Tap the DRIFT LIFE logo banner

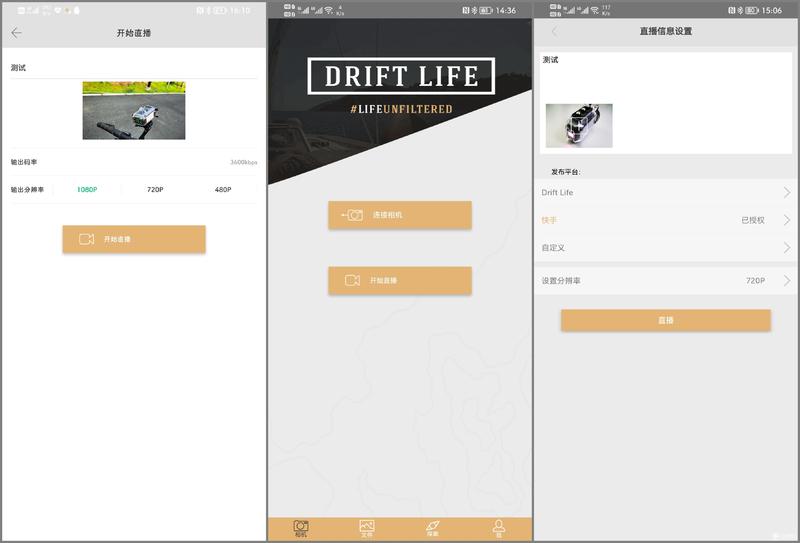(401, 76)
